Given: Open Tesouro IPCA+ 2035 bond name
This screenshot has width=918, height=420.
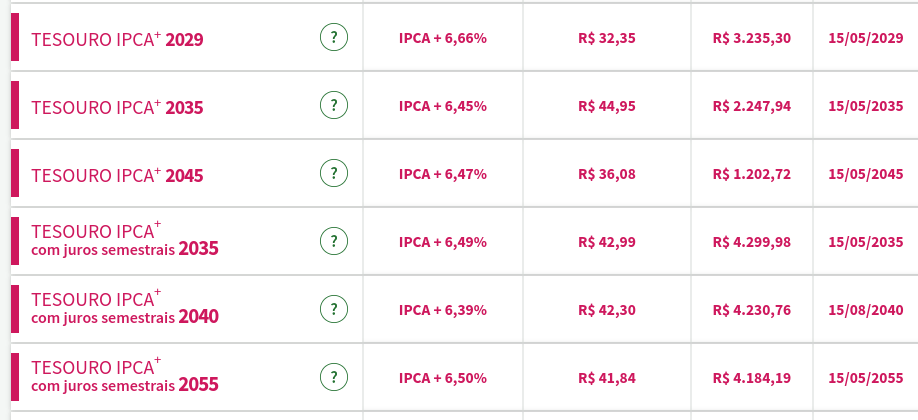Looking at the screenshot, I should tap(117, 107).
